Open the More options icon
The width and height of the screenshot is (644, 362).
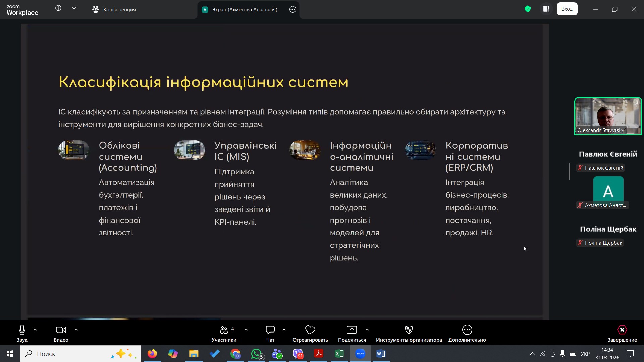coord(467,330)
